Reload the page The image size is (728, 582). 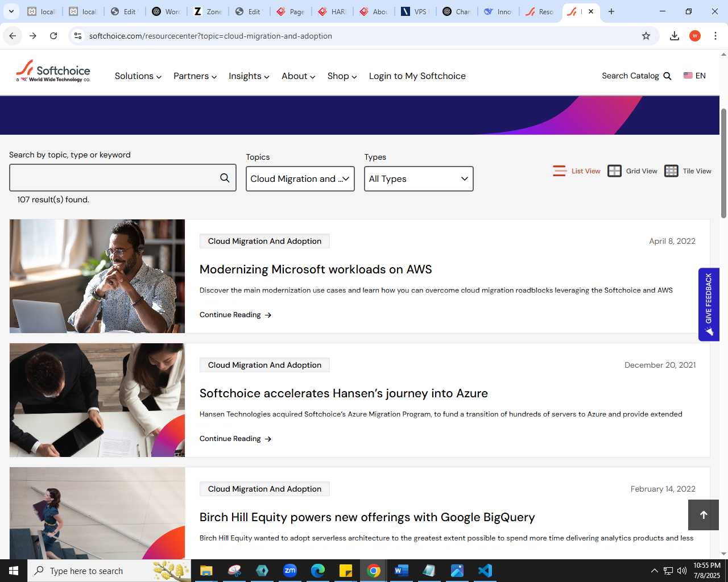click(x=53, y=36)
